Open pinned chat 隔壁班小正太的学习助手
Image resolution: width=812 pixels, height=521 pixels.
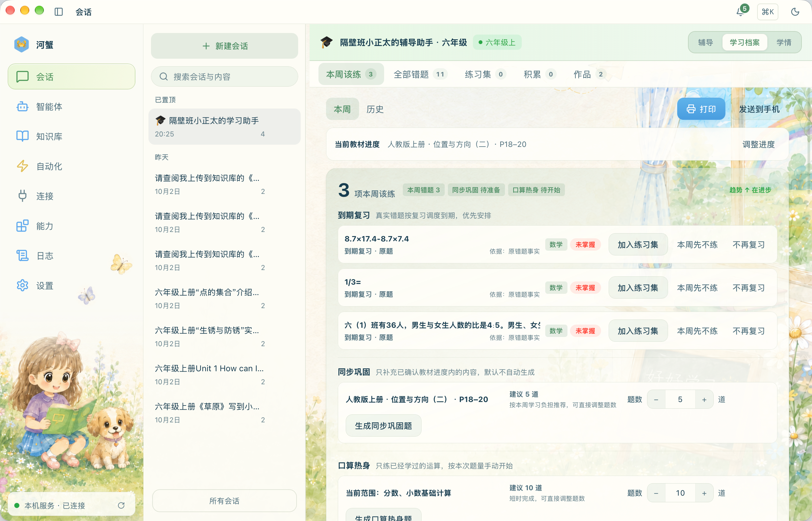[x=224, y=127]
